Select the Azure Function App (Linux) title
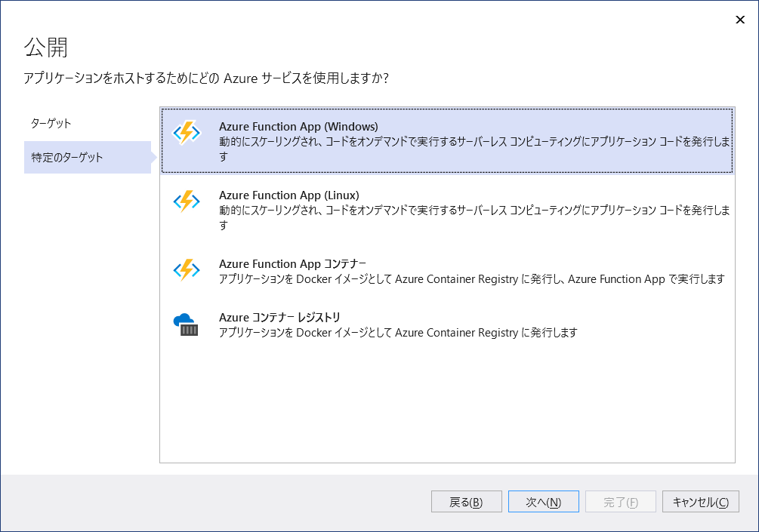Viewport: 759px width, 532px height. point(289,195)
